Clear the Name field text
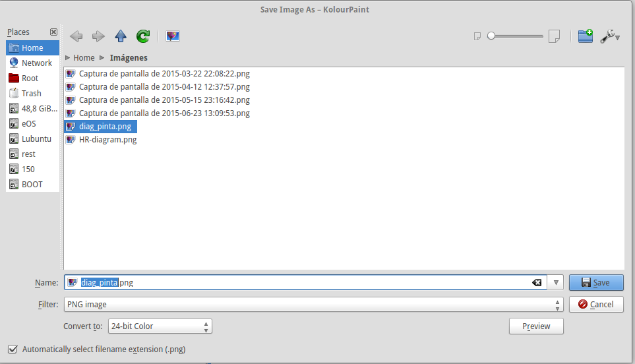 click(537, 283)
